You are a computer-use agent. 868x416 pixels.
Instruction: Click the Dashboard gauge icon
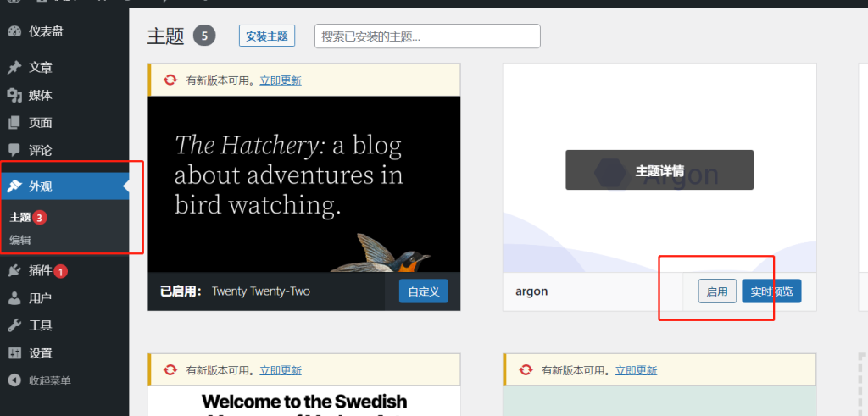tap(14, 31)
